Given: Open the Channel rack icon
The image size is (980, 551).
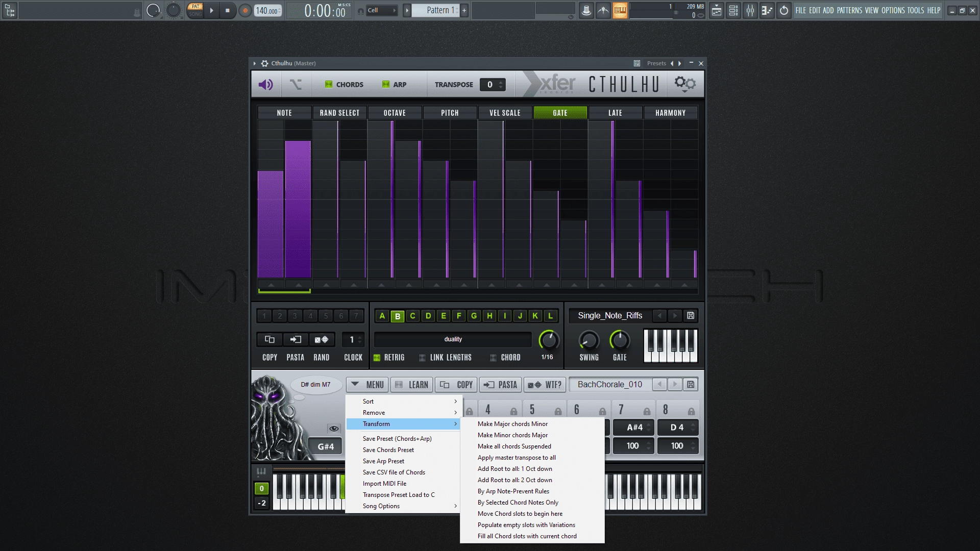Looking at the screenshot, I should coord(733,10).
